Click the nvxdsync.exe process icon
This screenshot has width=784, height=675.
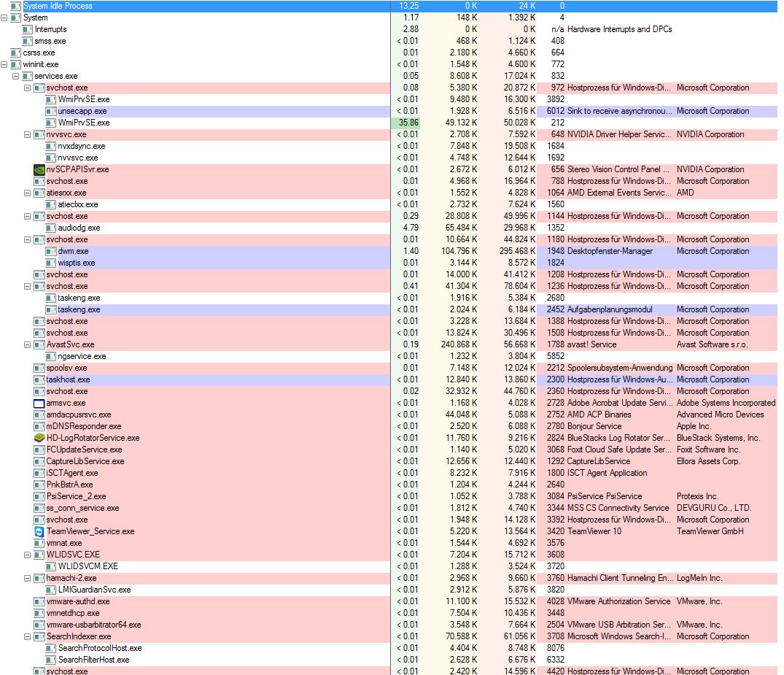pos(50,146)
